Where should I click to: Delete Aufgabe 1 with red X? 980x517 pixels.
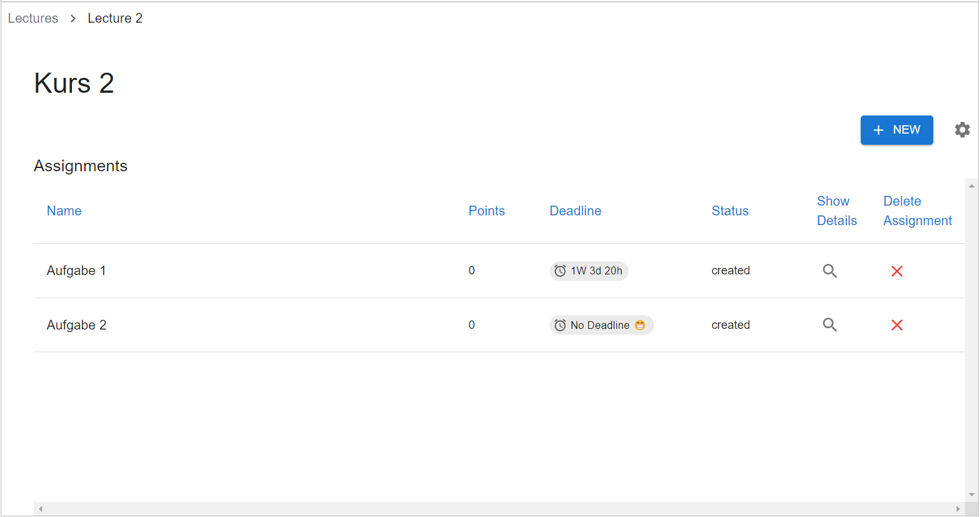tap(897, 271)
